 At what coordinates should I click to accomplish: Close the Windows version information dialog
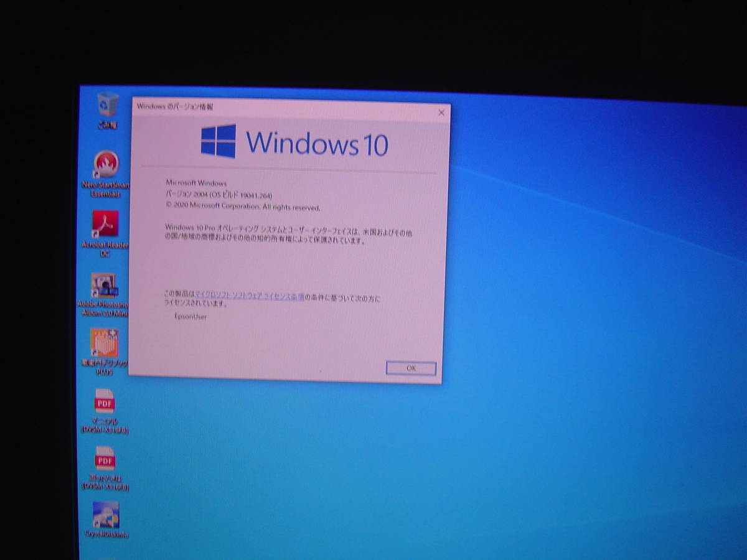(x=441, y=113)
